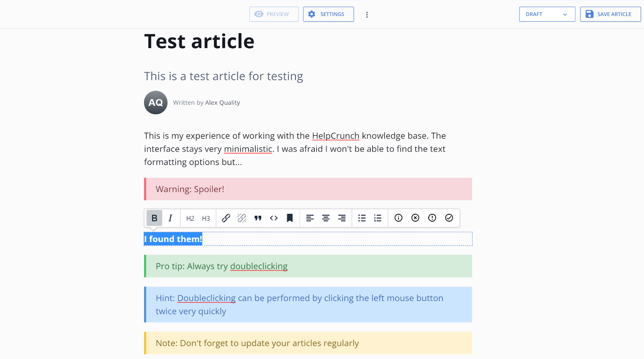
Task: Insert a code block using the brackets icon
Action: [274, 218]
